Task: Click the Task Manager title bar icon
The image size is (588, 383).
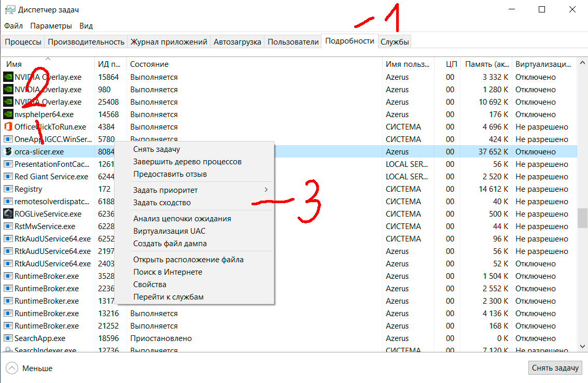Action: point(10,10)
